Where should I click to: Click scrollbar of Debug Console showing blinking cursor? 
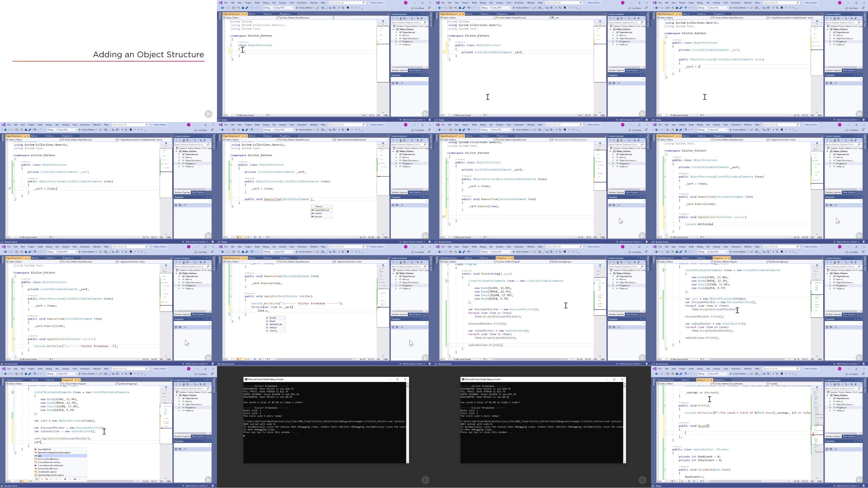point(407,423)
